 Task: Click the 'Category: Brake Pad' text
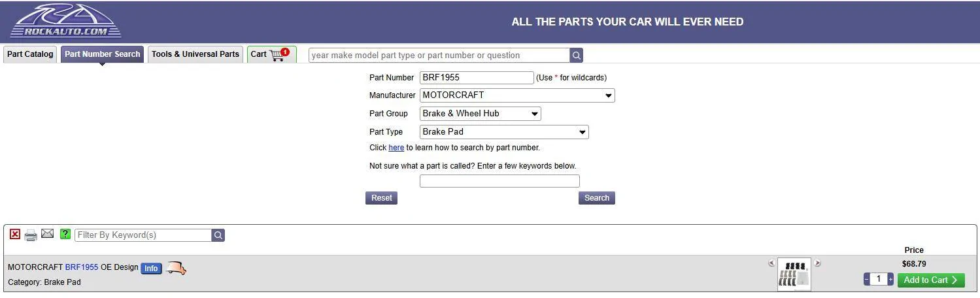pos(44,282)
